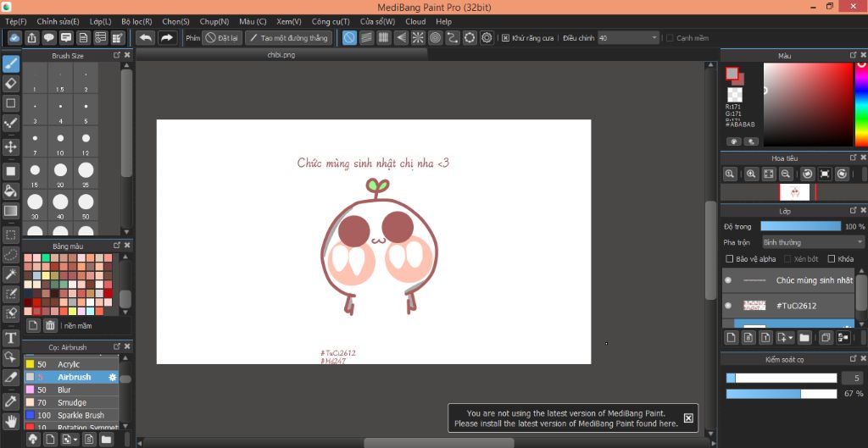The height and width of the screenshot is (448, 868).
Task: Expand the add layer type dropdown arrow
Action: [x=792, y=337]
